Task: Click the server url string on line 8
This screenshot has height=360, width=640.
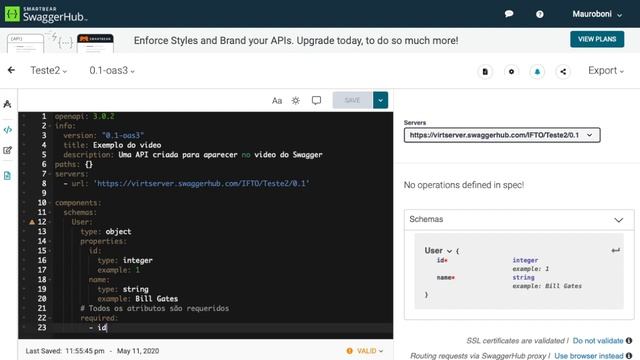Action: pos(202,184)
